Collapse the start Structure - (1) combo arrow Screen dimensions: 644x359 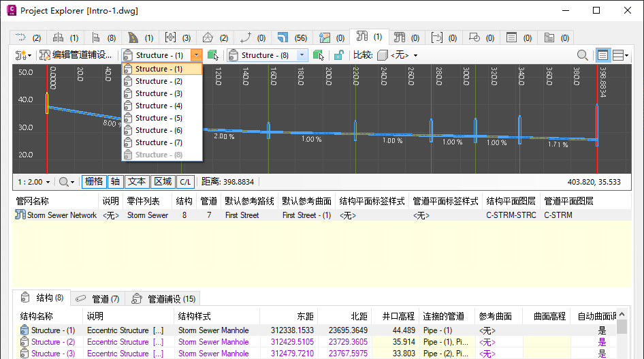(x=197, y=55)
